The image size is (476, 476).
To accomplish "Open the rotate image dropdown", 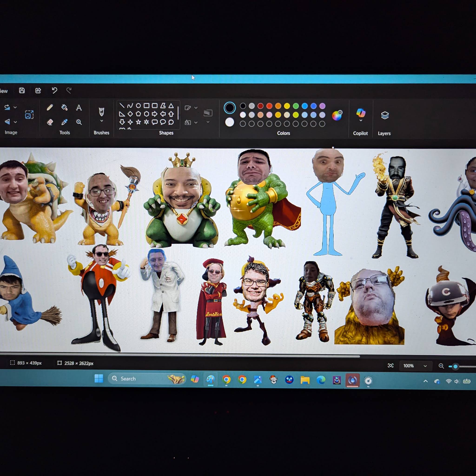I will tap(15, 107).
